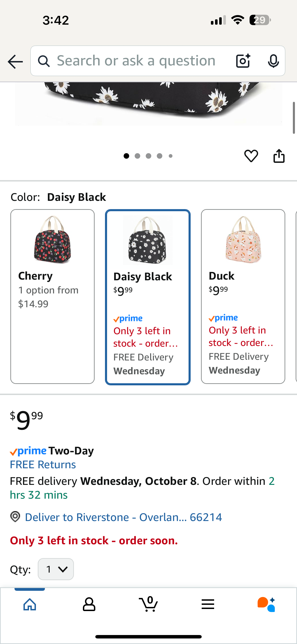Jump to the second image dot
The image size is (297, 644).
pyautogui.click(x=137, y=156)
